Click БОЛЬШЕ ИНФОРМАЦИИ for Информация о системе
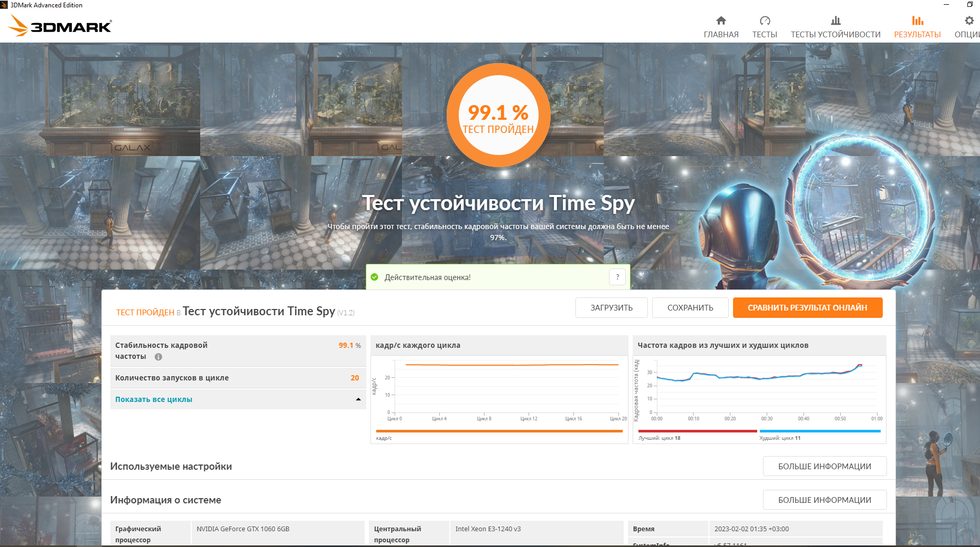The width and height of the screenshot is (980, 547). (x=824, y=500)
